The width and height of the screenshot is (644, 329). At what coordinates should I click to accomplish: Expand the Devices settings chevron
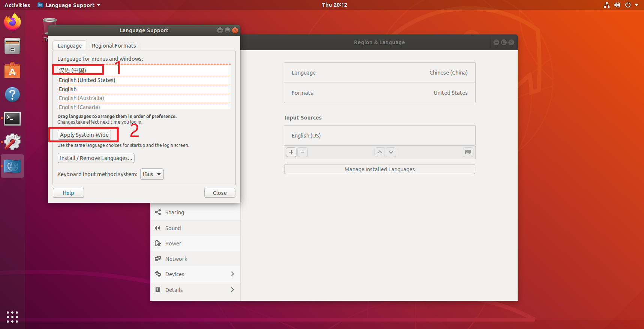click(x=232, y=274)
